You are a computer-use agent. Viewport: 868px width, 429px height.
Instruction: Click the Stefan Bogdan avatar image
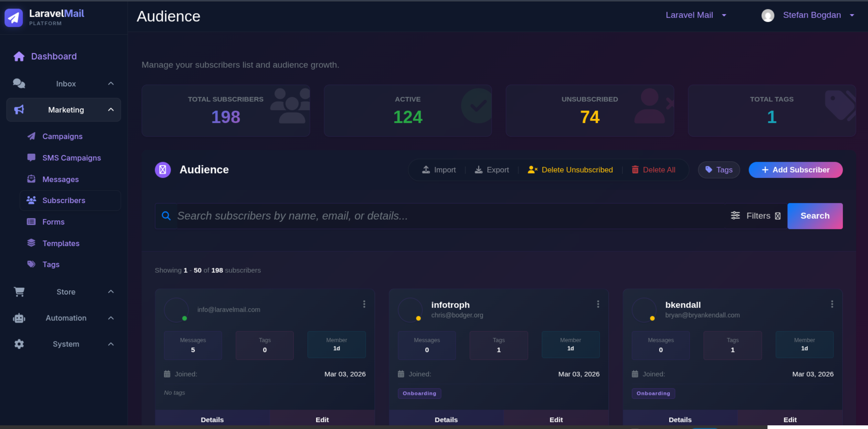pos(767,16)
